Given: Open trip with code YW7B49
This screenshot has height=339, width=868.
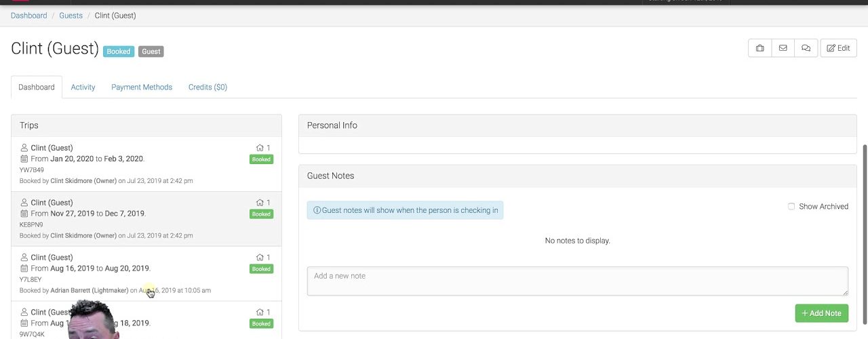Looking at the screenshot, I should coord(32,170).
